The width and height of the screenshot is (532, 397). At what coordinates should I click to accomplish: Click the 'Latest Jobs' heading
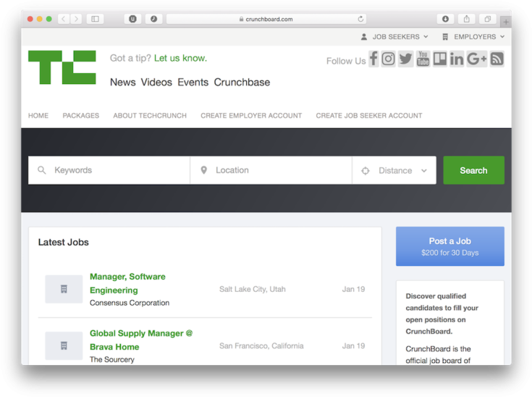tap(64, 242)
